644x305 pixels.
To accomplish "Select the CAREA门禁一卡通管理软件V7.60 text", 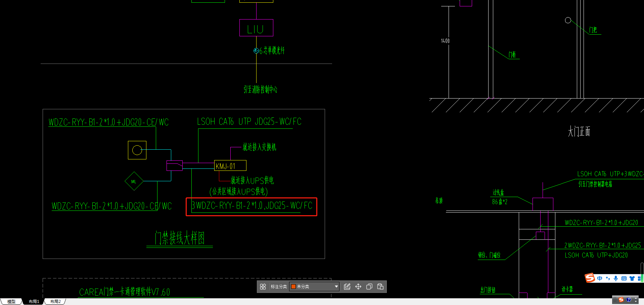I will (125, 292).
